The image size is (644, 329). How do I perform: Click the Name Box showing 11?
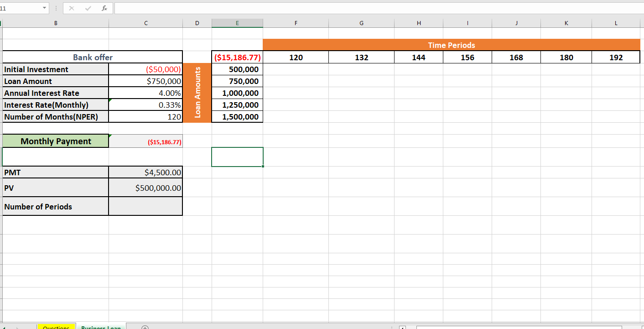21,8
